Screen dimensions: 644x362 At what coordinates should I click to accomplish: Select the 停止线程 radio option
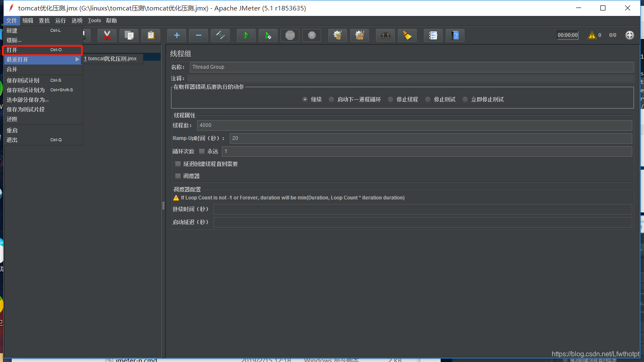pyautogui.click(x=390, y=99)
